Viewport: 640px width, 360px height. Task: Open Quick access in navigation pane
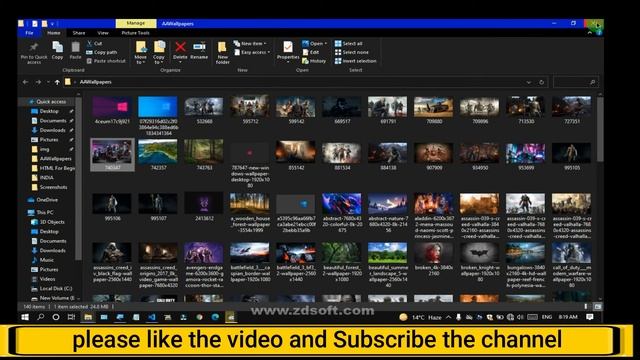click(51, 102)
